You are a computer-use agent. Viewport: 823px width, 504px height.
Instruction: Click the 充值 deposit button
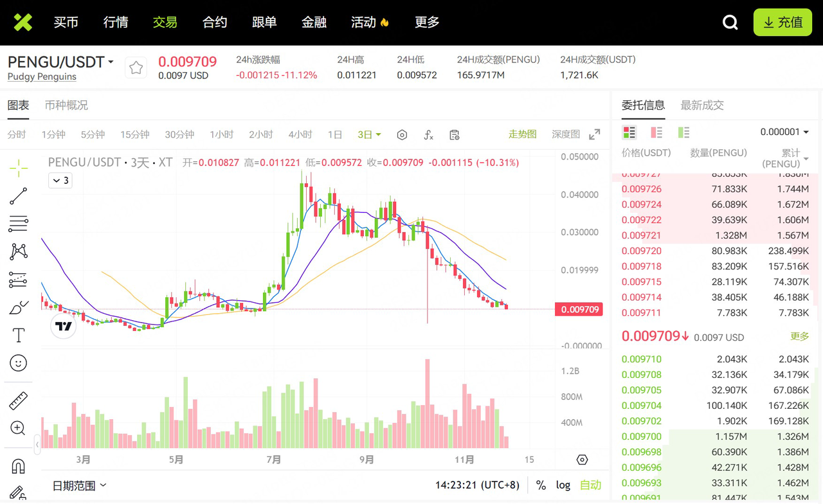[782, 21]
